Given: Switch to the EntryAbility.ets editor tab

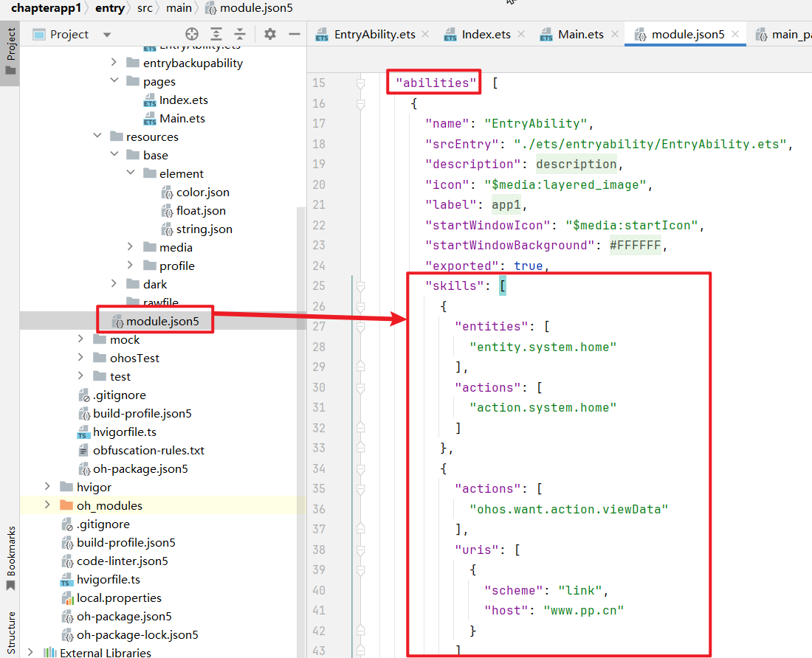Looking at the screenshot, I should (x=374, y=35).
